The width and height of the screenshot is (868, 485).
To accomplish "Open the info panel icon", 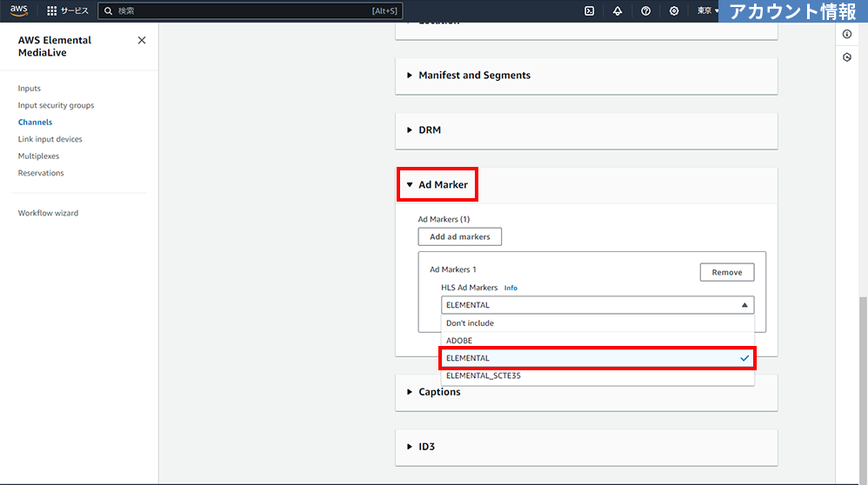I will tap(847, 34).
